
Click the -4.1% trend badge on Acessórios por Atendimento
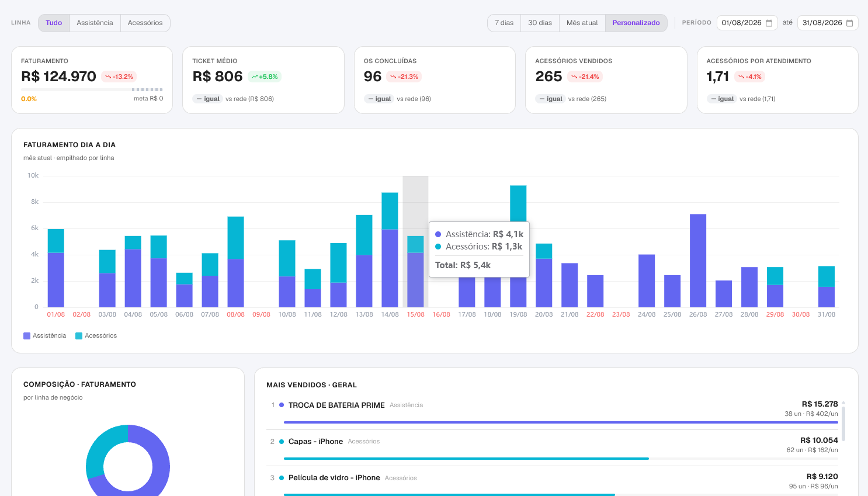point(749,77)
